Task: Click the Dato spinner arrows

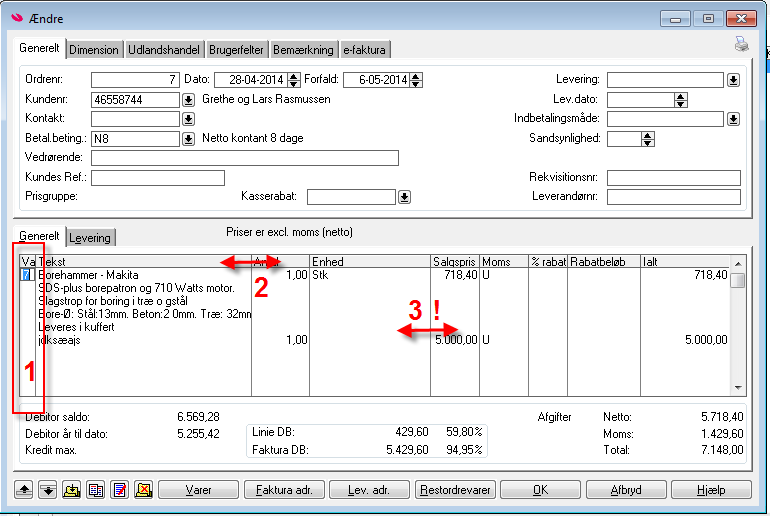Action: (x=294, y=80)
